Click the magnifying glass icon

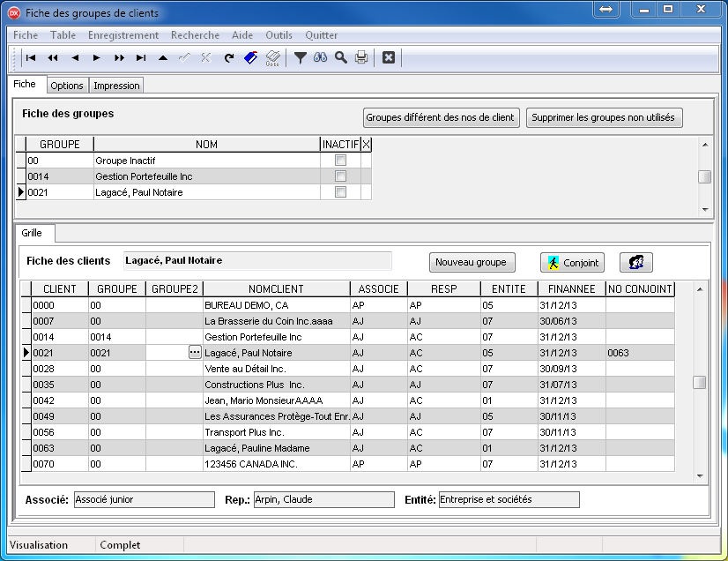340,58
